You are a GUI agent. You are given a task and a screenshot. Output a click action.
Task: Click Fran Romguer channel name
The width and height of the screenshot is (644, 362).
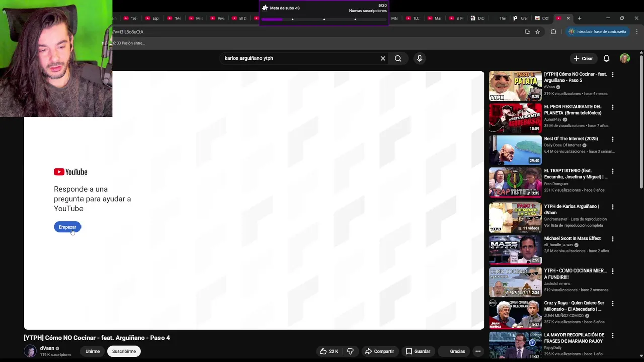(556, 184)
